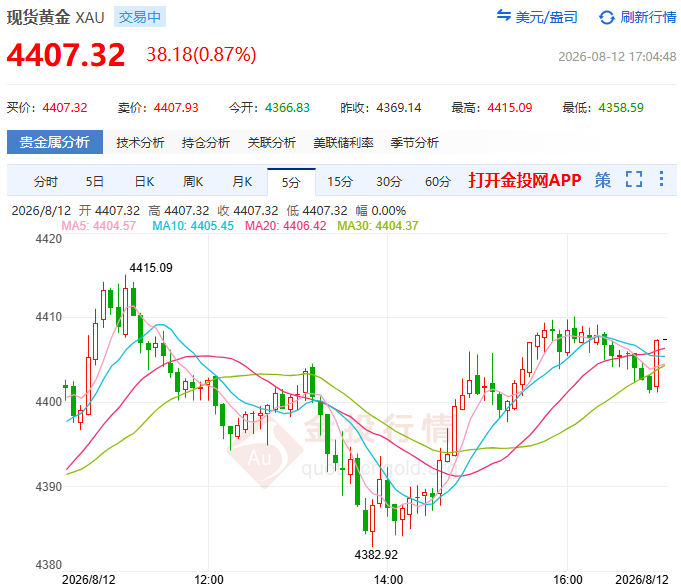The height and width of the screenshot is (586, 681).
Task: Click the 4410 price axis label
Action: pos(49,317)
